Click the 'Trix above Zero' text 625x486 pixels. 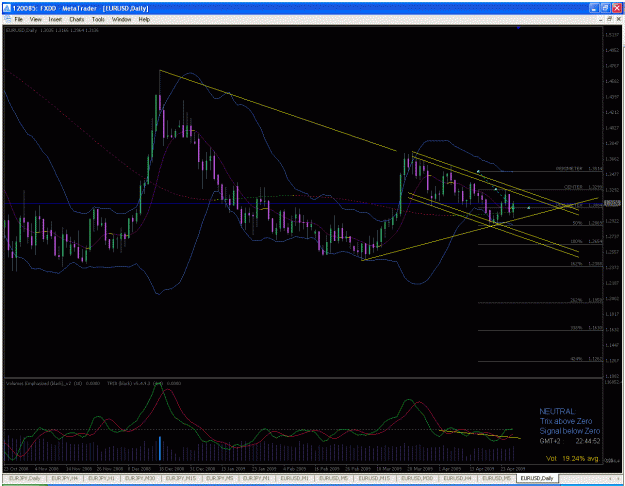(x=566, y=421)
